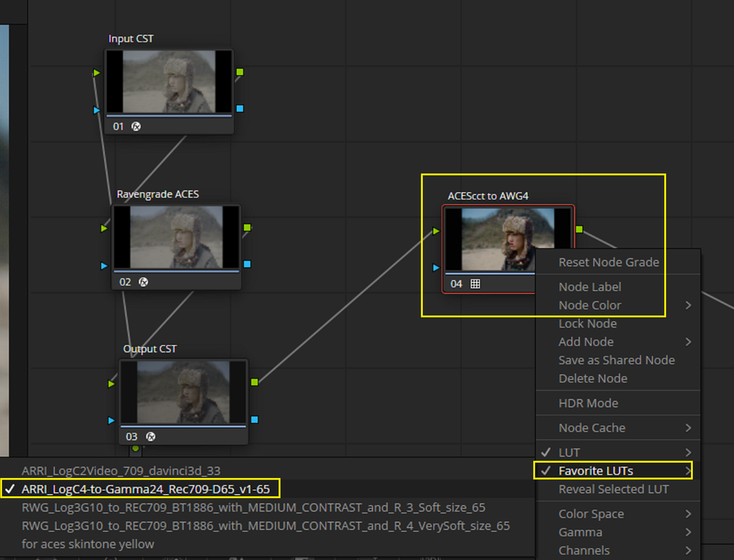Click the FX badge on node 03

click(150, 436)
